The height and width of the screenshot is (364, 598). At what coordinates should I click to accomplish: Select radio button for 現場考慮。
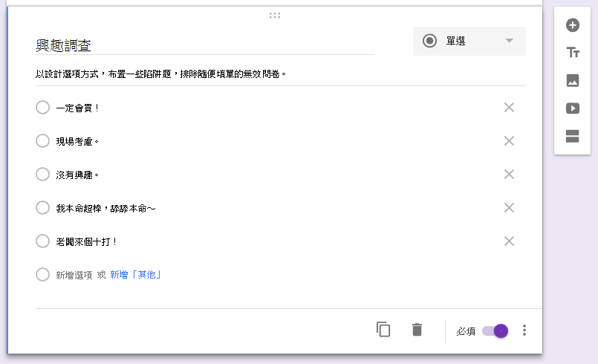pos(43,141)
